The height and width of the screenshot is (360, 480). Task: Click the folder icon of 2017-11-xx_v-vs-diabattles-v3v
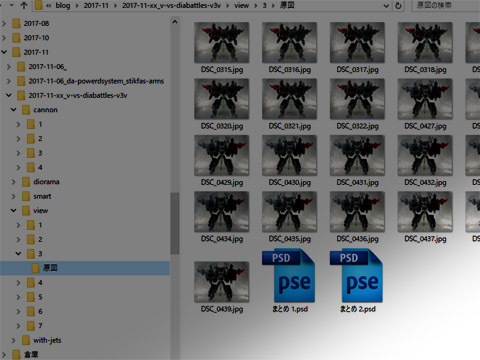[x=21, y=95]
